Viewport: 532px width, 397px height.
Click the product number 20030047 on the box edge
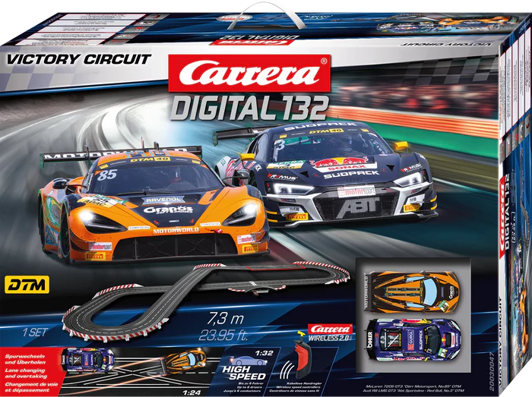click(492, 370)
